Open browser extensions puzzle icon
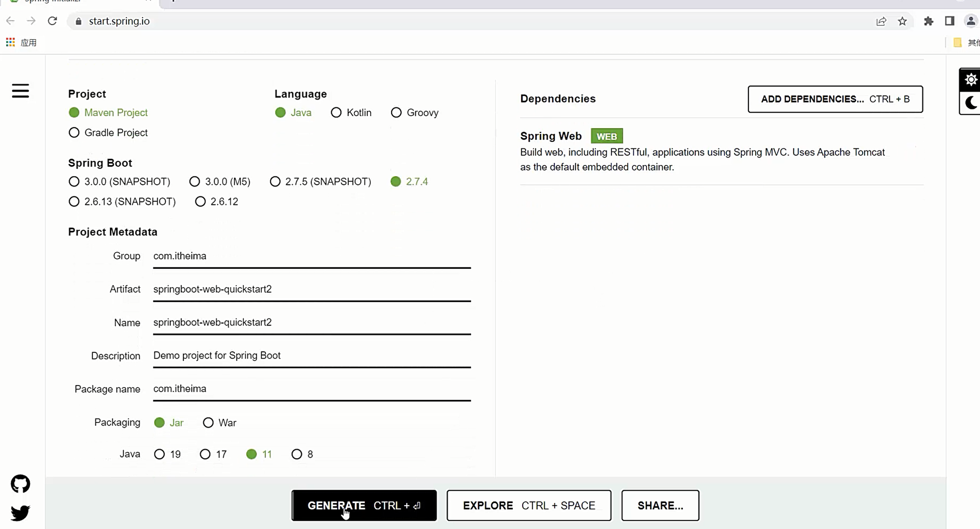The image size is (980, 529). 928,21
